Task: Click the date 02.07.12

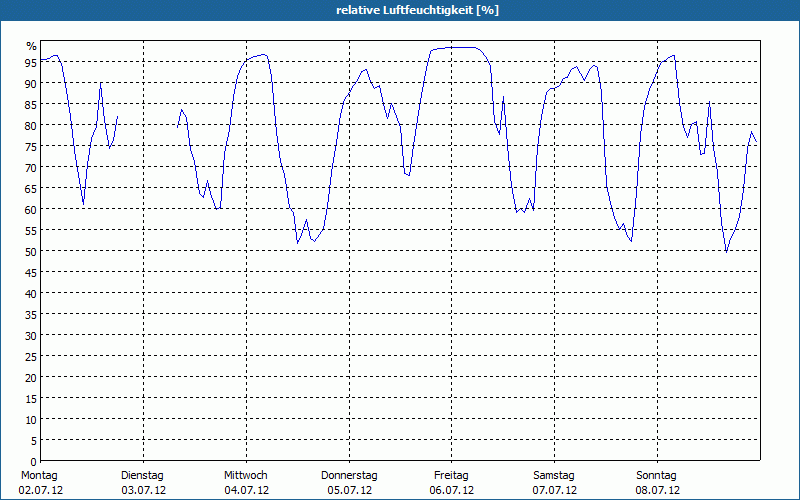Action: (41, 491)
